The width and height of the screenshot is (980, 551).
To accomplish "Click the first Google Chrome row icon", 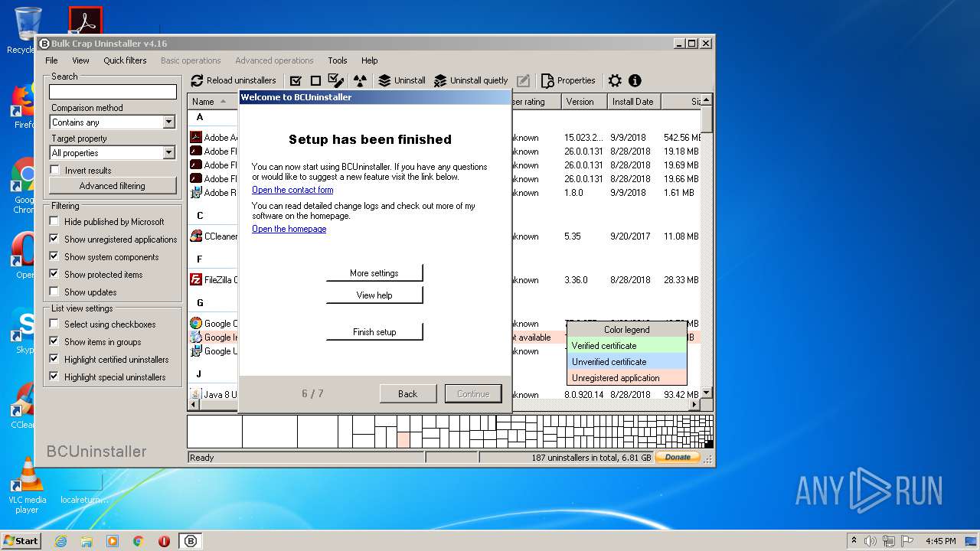I will tap(196, 323).
